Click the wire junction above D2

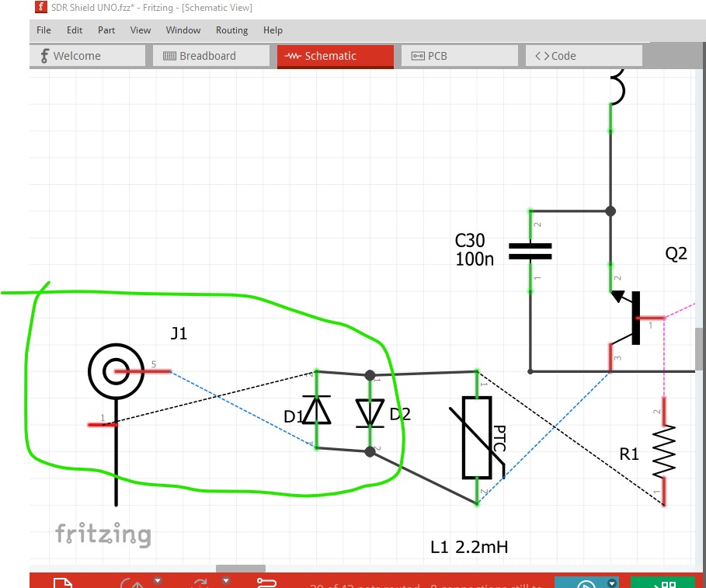(370, 375)
